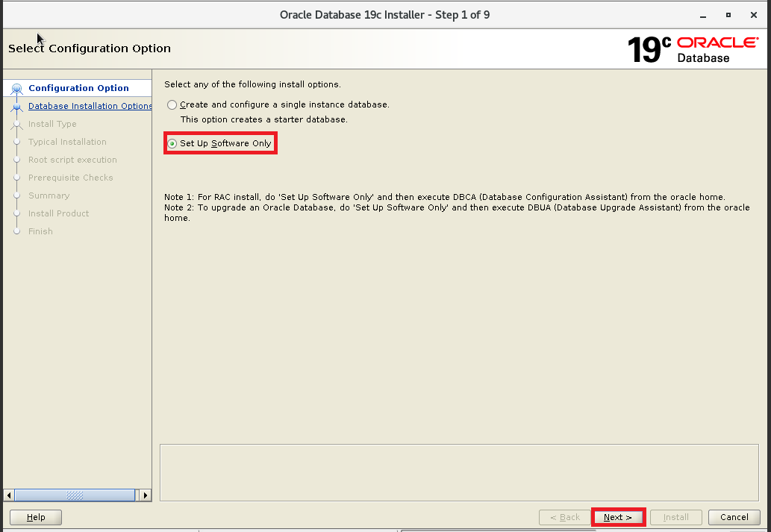Screen dimensions: 771x532
Task: Click the 'Prerequisite Checks' step
Action: pyautogui.click(x=71, y=178)
